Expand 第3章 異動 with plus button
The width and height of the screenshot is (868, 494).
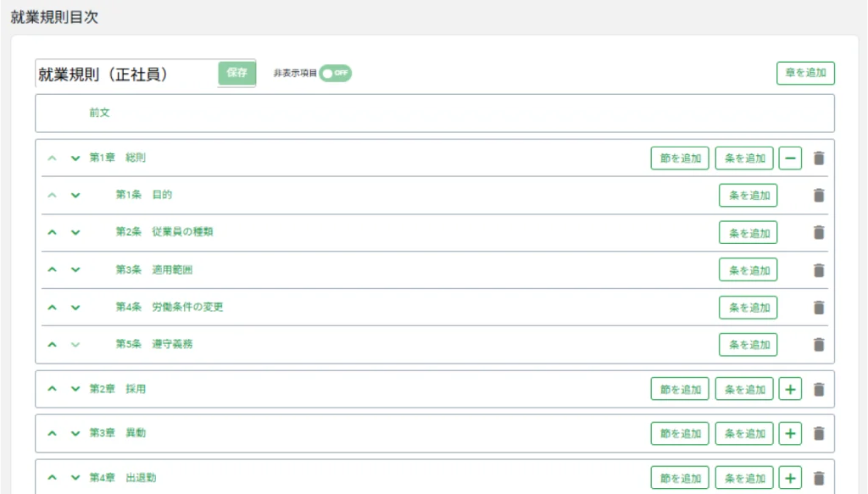[x=789, y=433]
